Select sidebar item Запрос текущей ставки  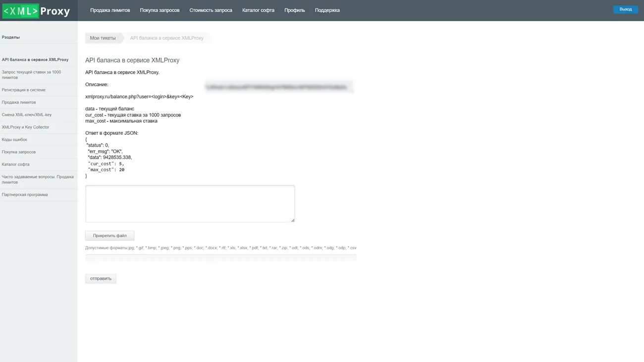click(31, 75)
